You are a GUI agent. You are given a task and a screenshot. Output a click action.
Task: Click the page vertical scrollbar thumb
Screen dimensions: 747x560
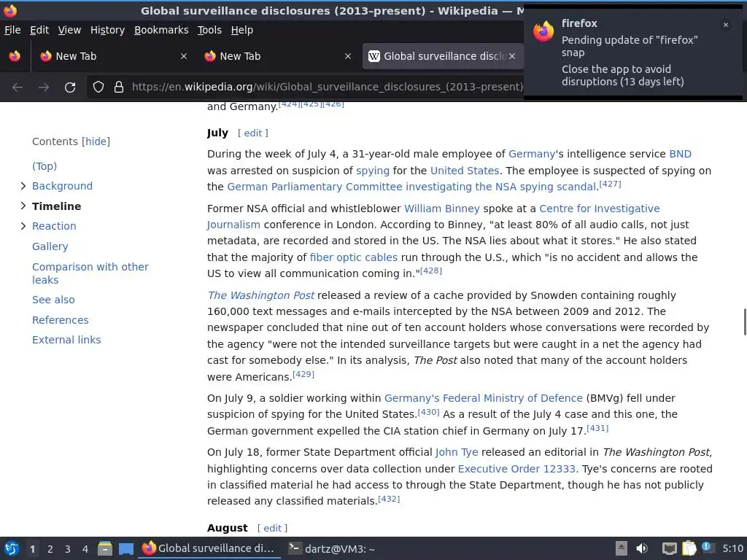744,322
